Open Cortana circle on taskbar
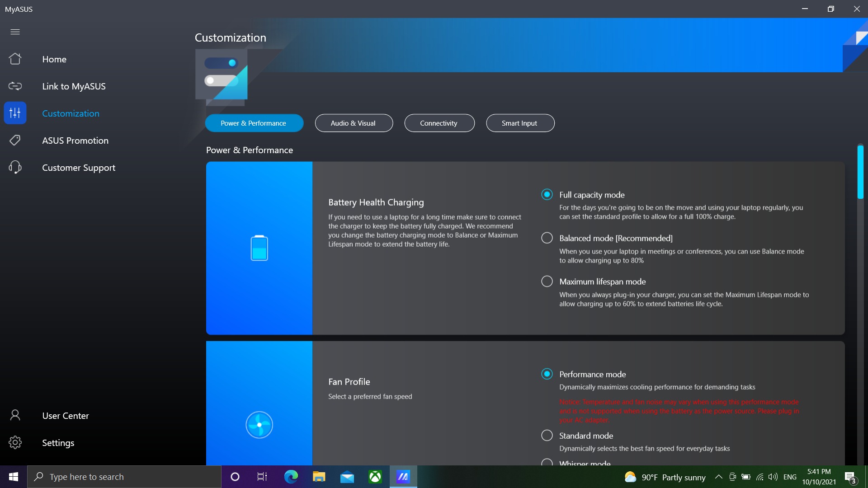 point(235,477)
